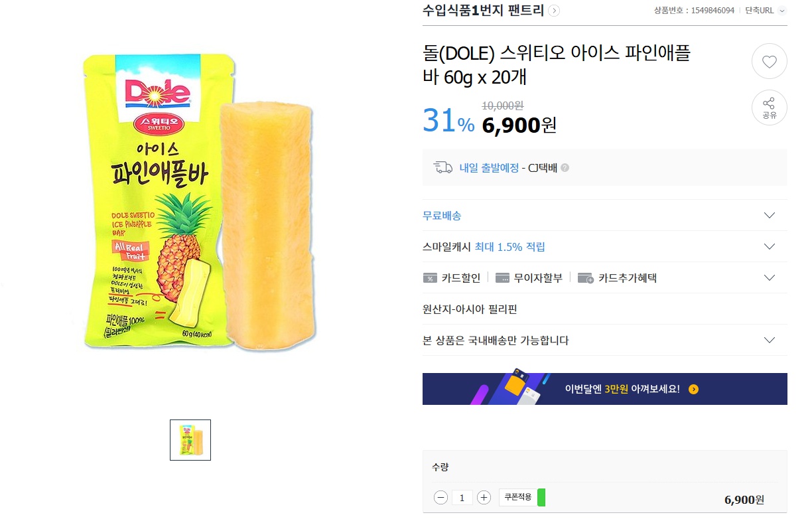Image resolution: width=812 pixels, height=527 pixels.
Task: Click the heart icon to wishlist the product
Action: (769, 61)
